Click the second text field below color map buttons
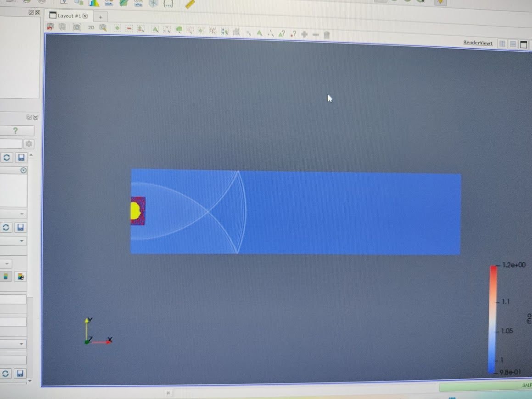 click(x=13, y=322)
